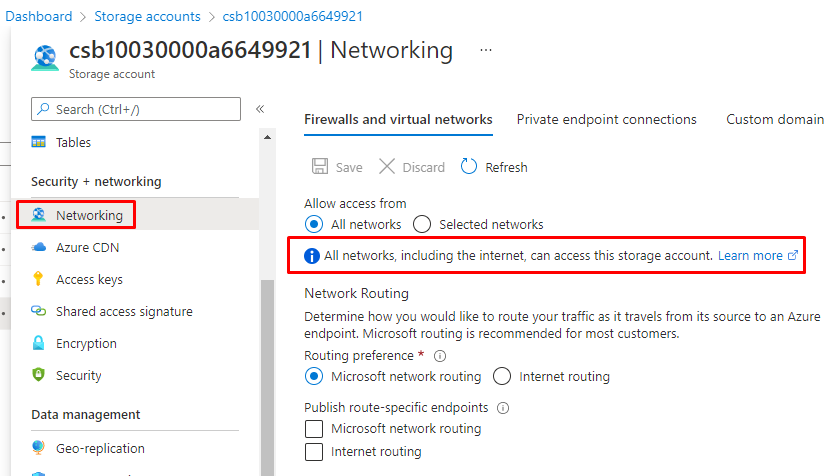
Task: Open the Custom domain tab
Action: click(774, 119)
